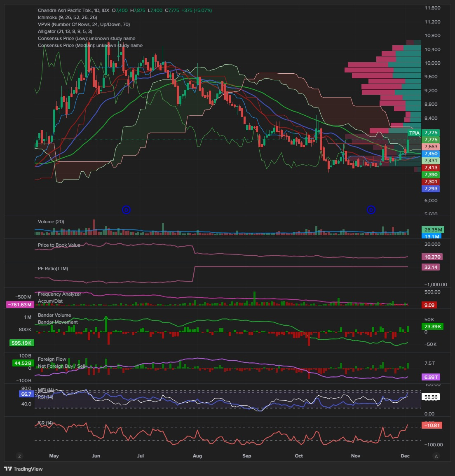Viewport: 455px width, 476px height.
Task: Click the Alligator indicator legend
Action: click(65, 31)
